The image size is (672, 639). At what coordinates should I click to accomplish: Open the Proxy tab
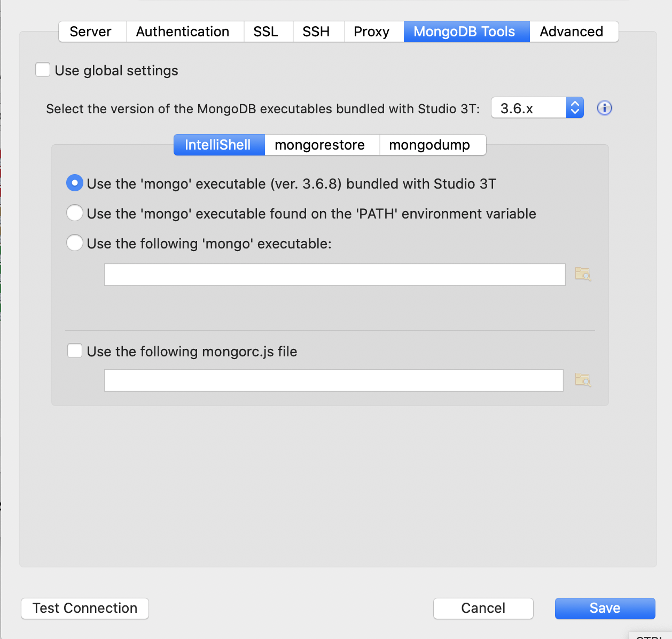(x=374, y=32)
